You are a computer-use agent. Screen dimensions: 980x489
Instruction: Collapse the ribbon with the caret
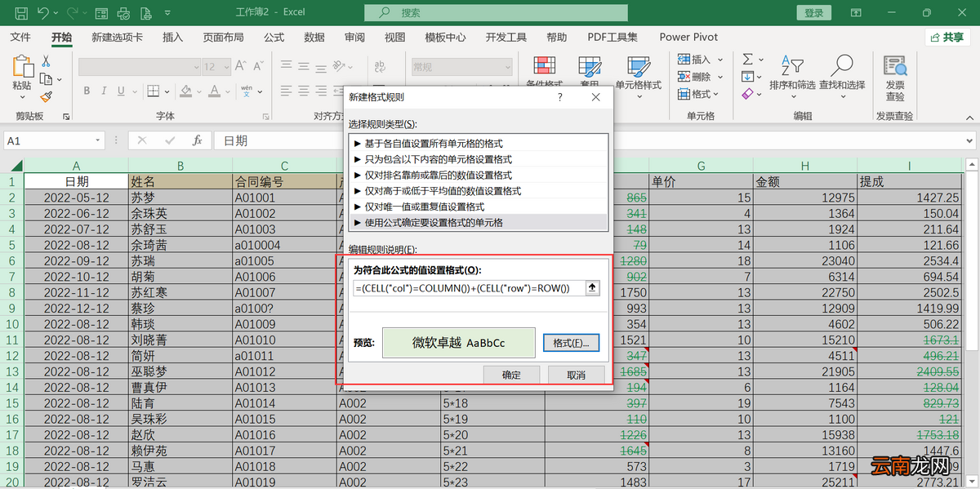tap(969, 117)
